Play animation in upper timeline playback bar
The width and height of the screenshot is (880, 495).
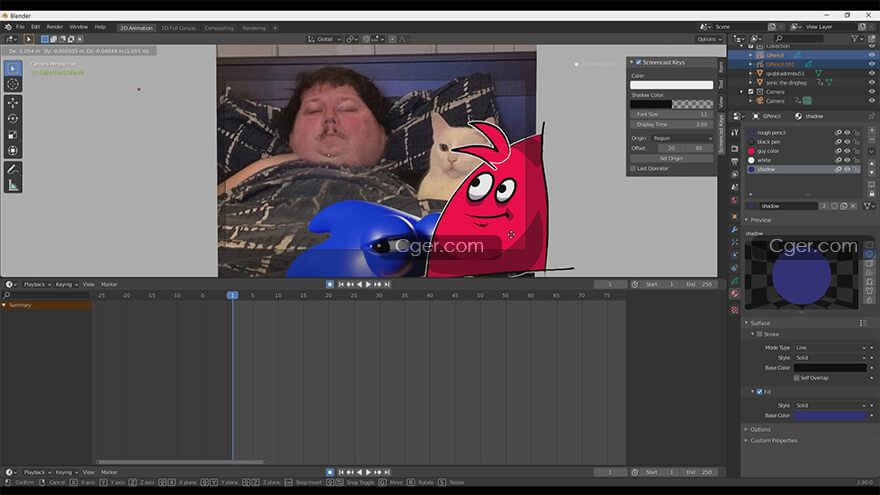pos(368,285)
